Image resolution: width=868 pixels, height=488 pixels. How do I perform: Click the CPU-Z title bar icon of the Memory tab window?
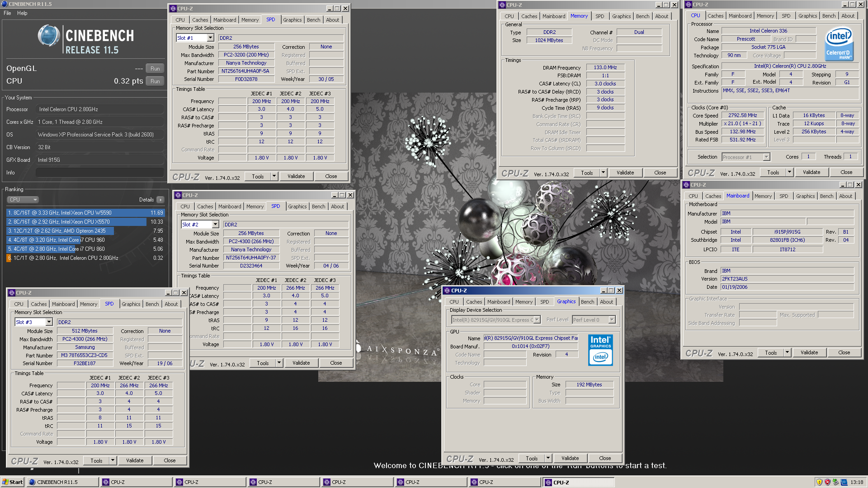click(x=502, y=5)
